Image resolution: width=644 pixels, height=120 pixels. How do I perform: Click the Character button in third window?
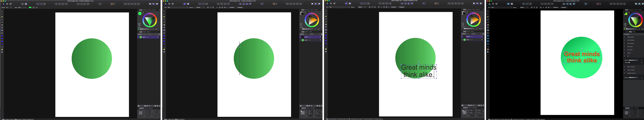click(x=393, y=7)
